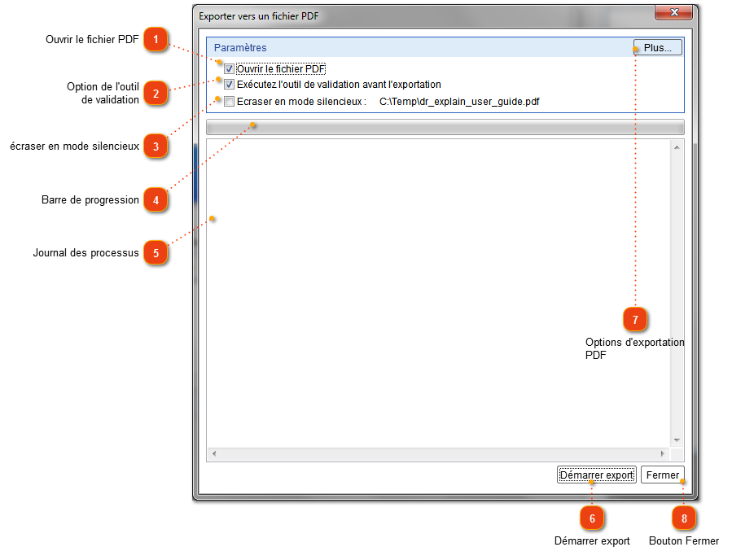Toggle the 'Ouvrir le fichier PDF' checkbox
The height and width of the screenshot is (560, 732).
coord(229,69)
